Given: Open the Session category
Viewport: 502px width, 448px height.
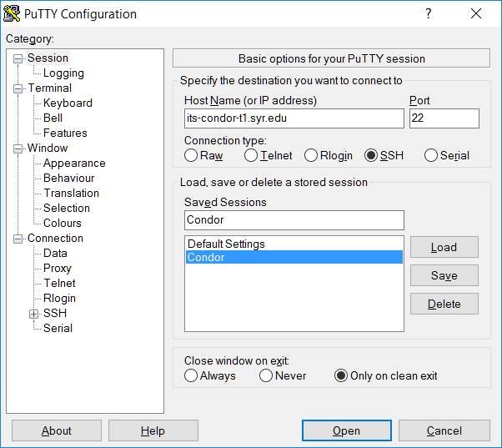Looking at the screenshot, I should pos(48,58).
